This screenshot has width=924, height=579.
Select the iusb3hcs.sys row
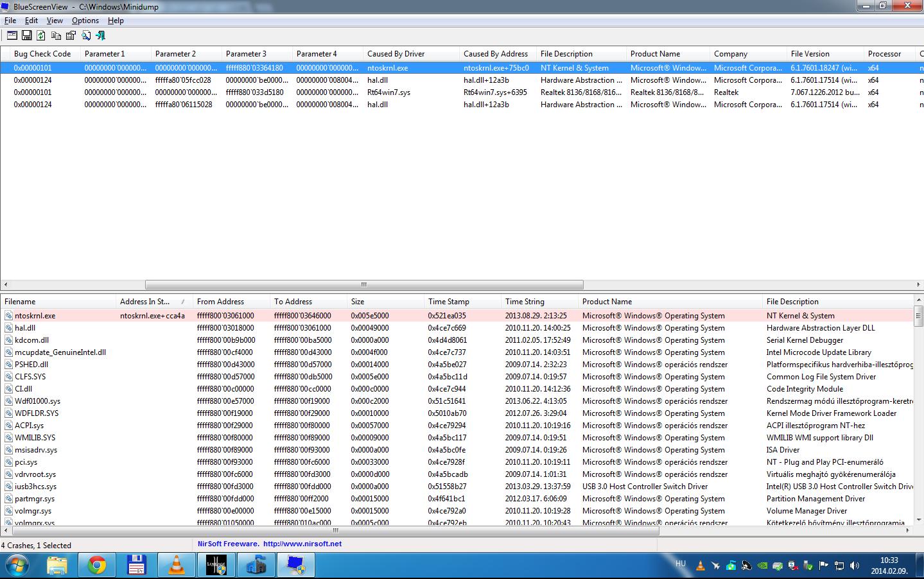tap(457, 487)
